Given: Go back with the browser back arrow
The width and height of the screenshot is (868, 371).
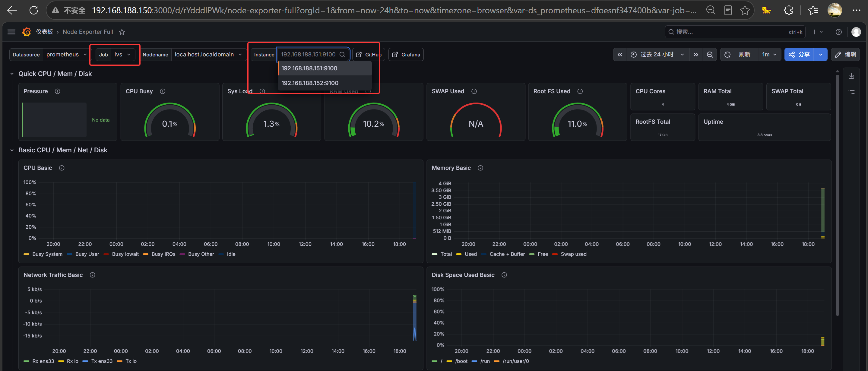Looking at the screenshot, I should tap(12, 11).
